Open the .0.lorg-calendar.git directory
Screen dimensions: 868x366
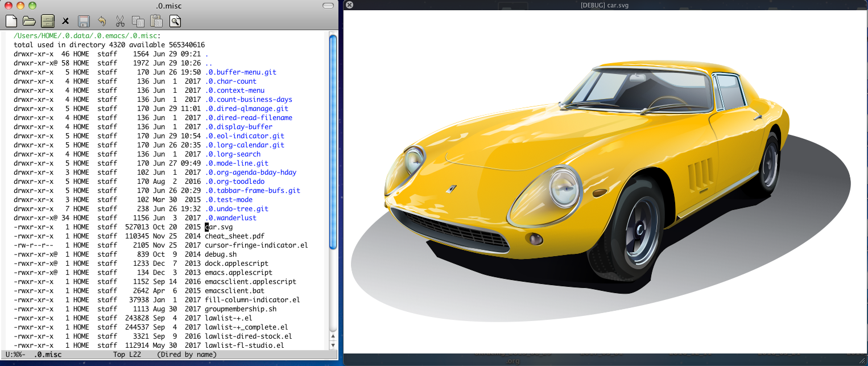coord(245,145)
